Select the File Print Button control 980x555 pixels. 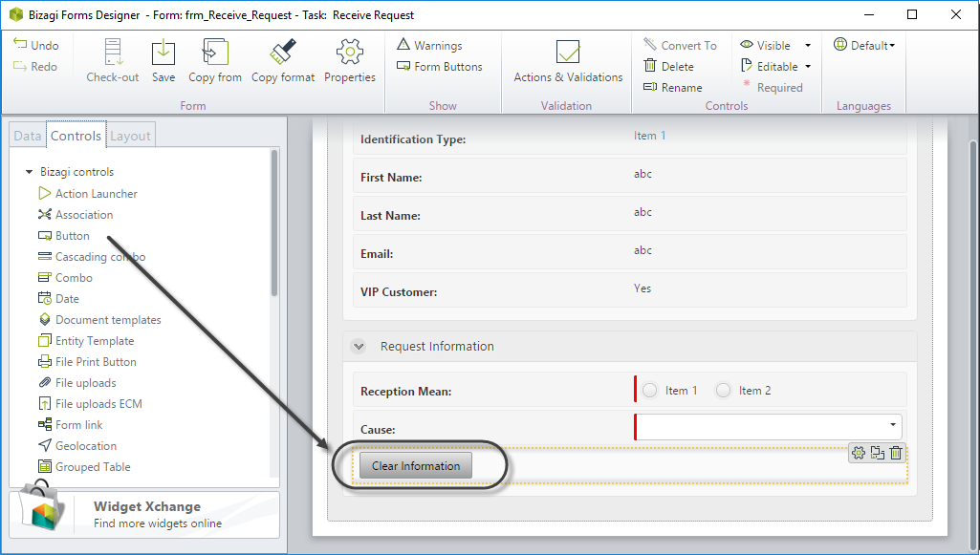point(88,362)
